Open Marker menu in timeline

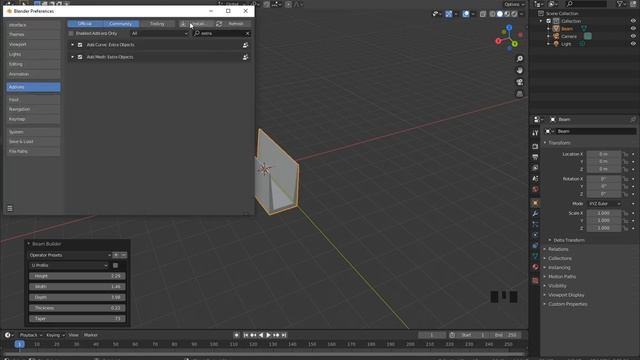91,335
